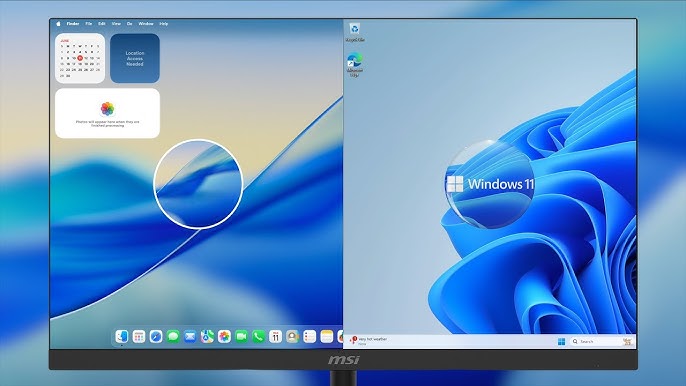Open the Windows Start button

pos(561,341)
